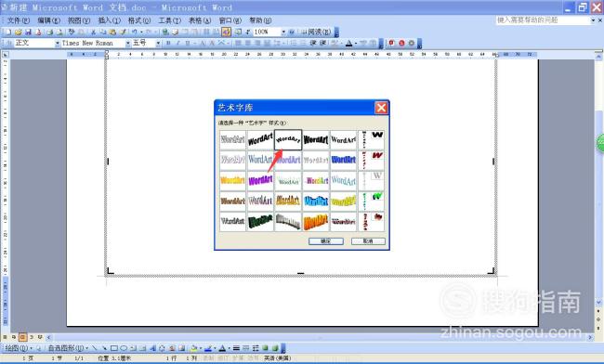
Task: Expand the 正文 style dropdown arrow
Action: coord(58,44)
